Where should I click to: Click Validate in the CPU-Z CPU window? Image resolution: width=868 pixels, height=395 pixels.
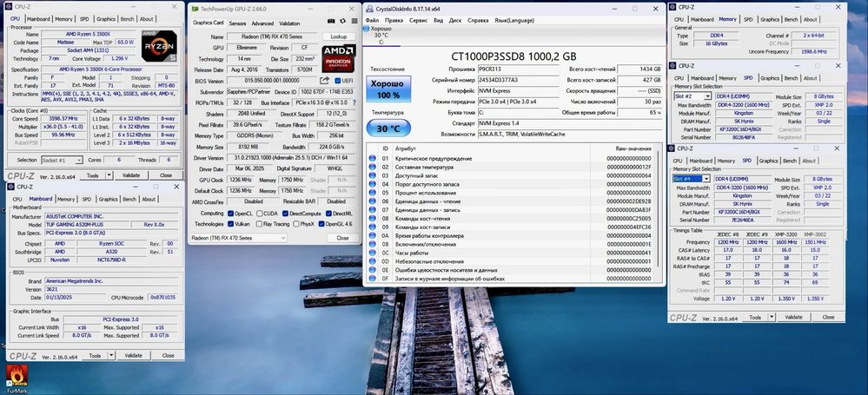(131, 175)
